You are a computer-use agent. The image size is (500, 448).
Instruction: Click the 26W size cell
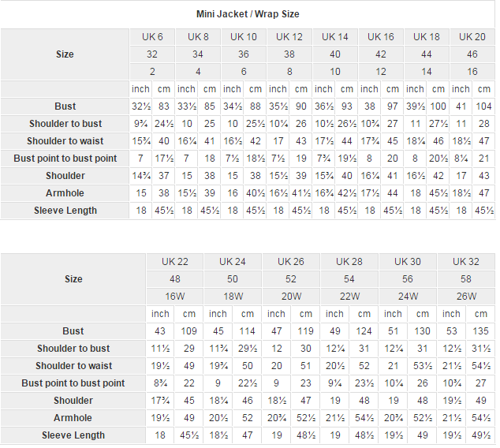coord(466,297)
